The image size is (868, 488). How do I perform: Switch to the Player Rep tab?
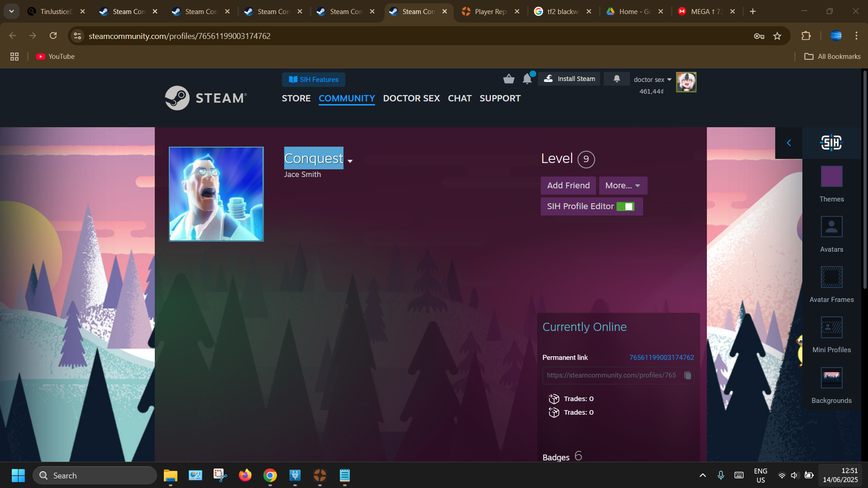[491, 11]
